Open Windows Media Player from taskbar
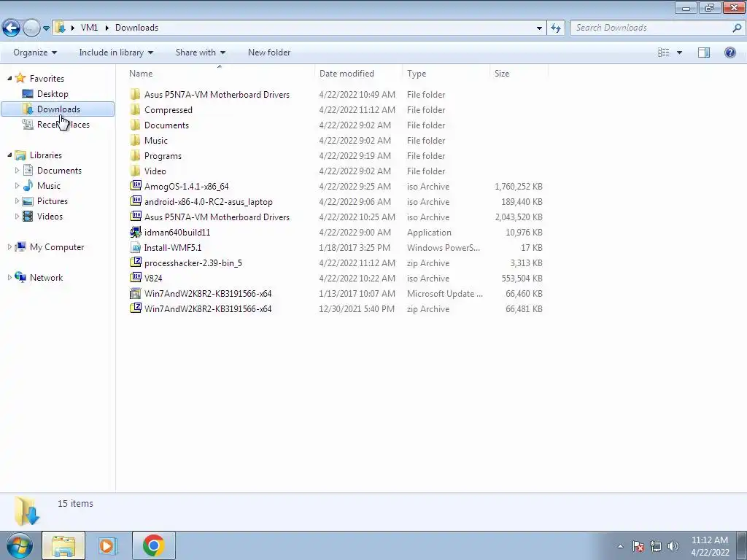The height and width of the screenshot is (560, 747). pos(108,545)
